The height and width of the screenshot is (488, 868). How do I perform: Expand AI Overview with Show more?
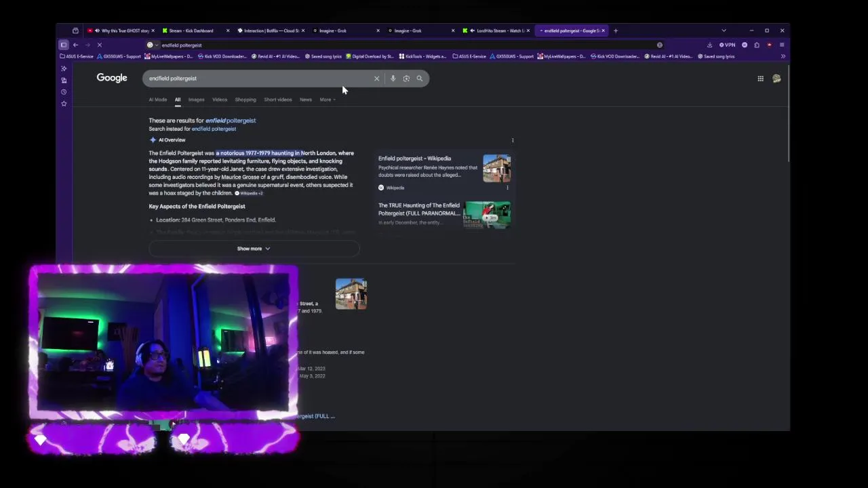click(254, 249)
